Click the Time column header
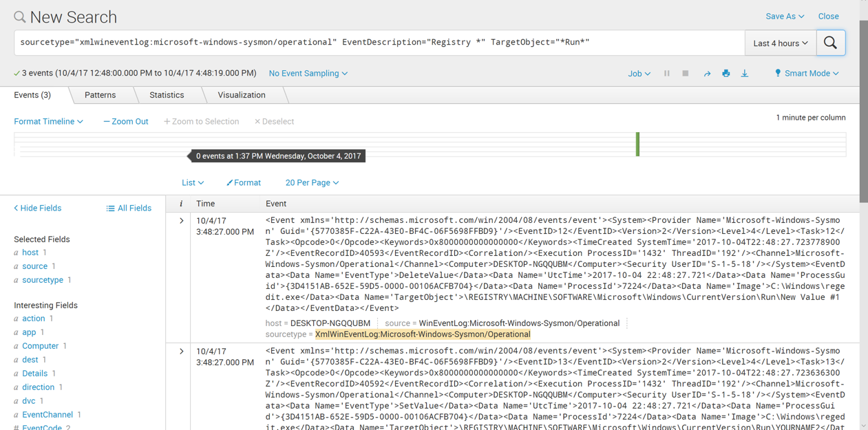This screenshot has width=868, height=430. [205, 204]
